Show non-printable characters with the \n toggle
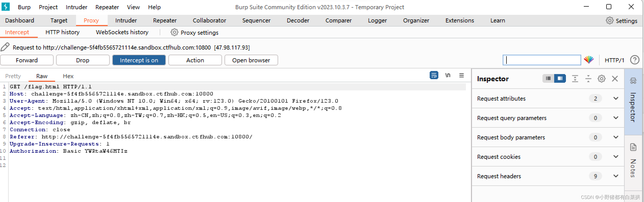The width and height of the screenshot is (644, 202). tap(448, 75)
